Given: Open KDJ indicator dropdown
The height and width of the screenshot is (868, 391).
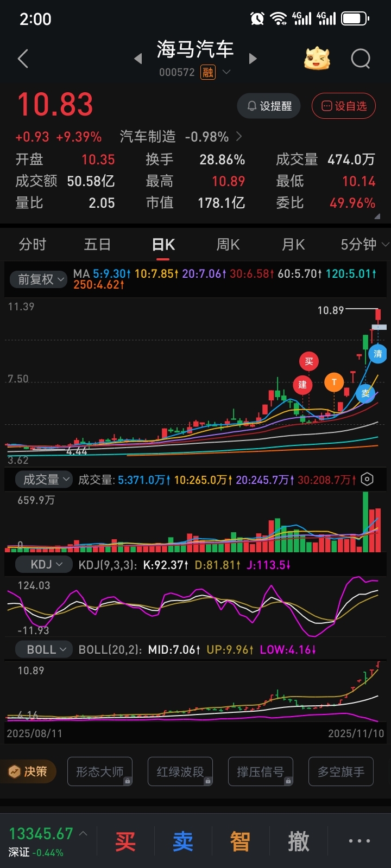Looking at the screenshot, I should point(45,565).
